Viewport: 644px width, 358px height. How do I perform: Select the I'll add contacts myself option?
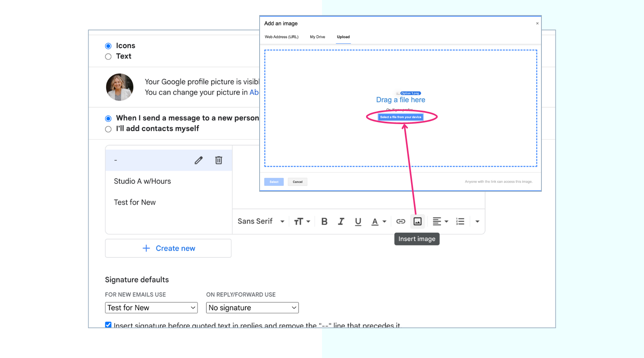108,129
